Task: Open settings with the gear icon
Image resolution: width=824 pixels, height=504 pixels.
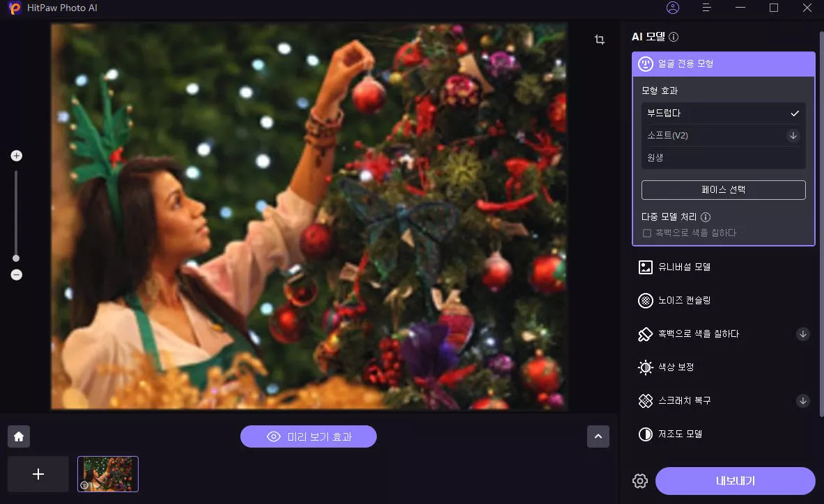Action: (x=640, y=481)
